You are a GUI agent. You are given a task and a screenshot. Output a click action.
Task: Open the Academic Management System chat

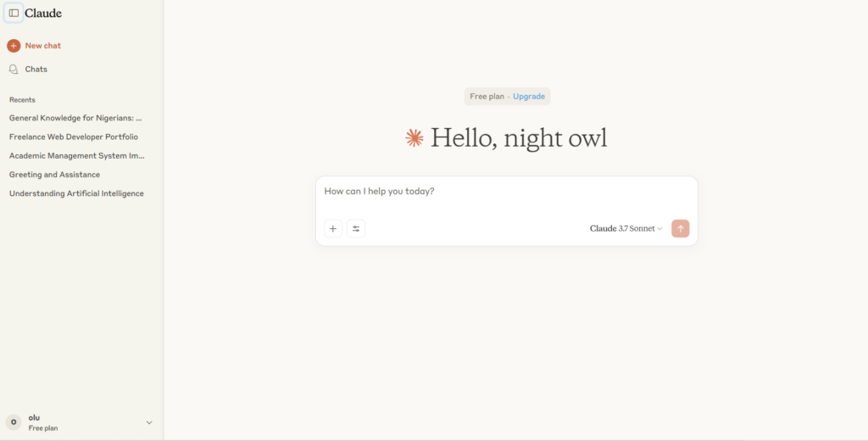point(77,156)
